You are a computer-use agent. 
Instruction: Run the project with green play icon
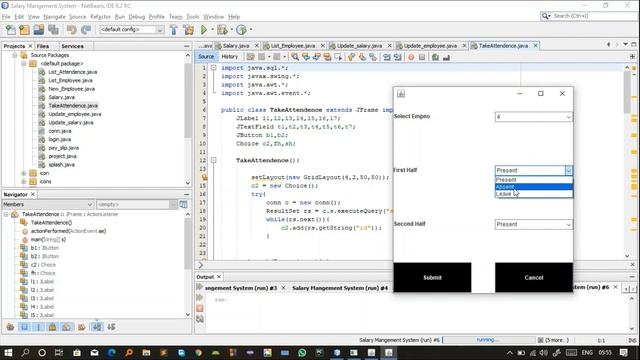(x=204, y=29)
